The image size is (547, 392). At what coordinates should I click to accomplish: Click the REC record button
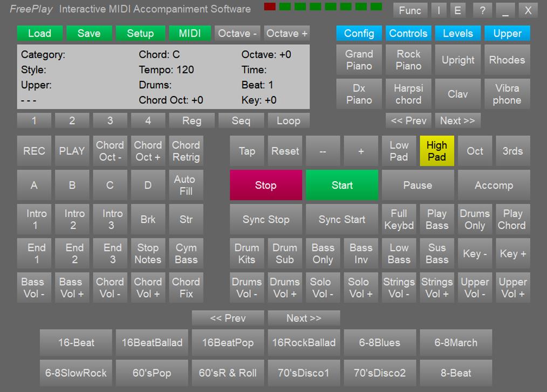coord(34,151)
